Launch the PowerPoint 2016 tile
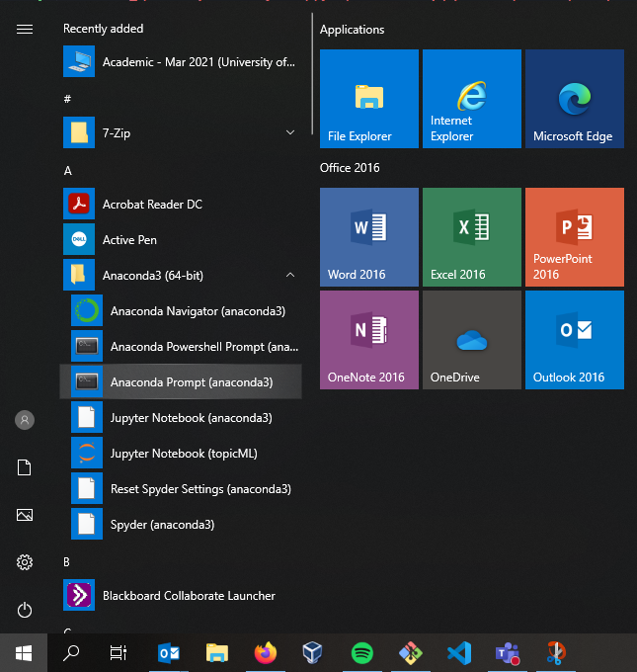Image resolution: width=637 pixels, height=672 pixels. (x=575, y=237)
